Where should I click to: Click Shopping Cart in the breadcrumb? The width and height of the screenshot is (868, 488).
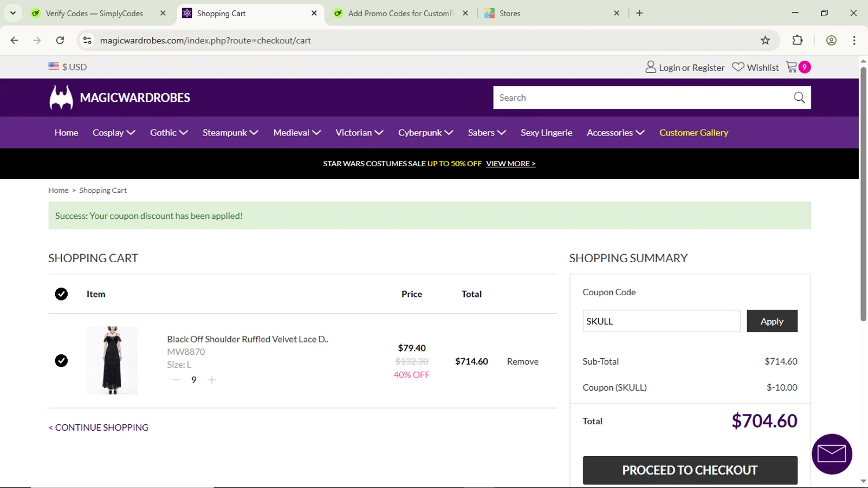coord(103,190)
